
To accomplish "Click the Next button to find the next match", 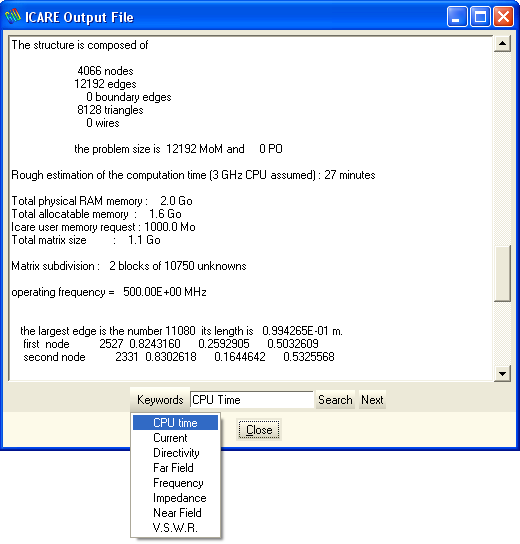I will pyautogui.click(x=372, y=400).
